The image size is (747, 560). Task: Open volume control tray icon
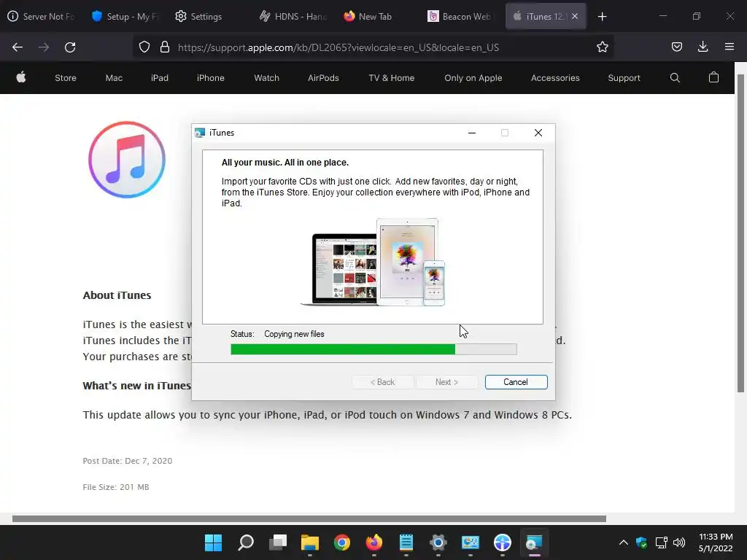pyautogui.click(x=679, y=542)
